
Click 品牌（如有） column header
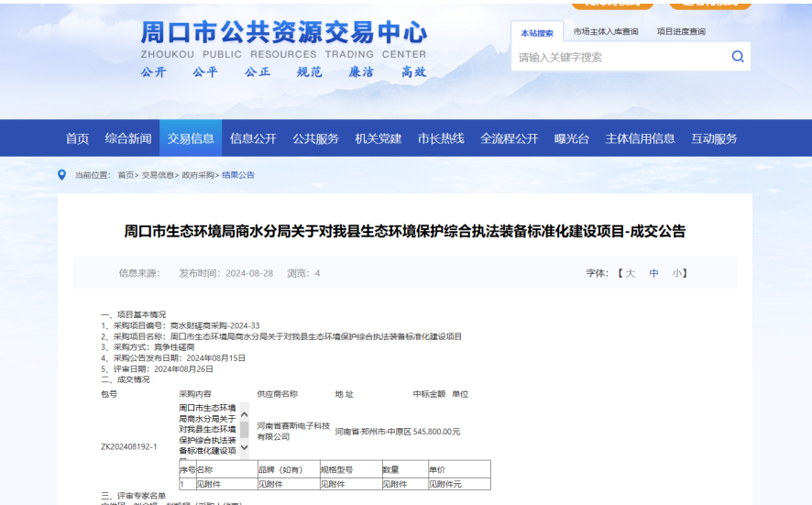pyautogui.click(x=289, y=469)
